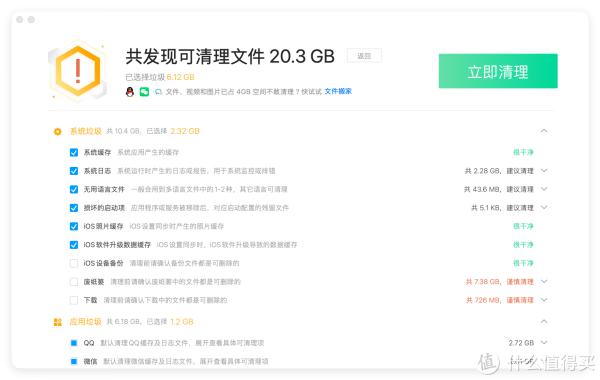Viewport: 600px width, 380px height.
Task: Click the QQ penguin icon in header
Action: point(130,91)
